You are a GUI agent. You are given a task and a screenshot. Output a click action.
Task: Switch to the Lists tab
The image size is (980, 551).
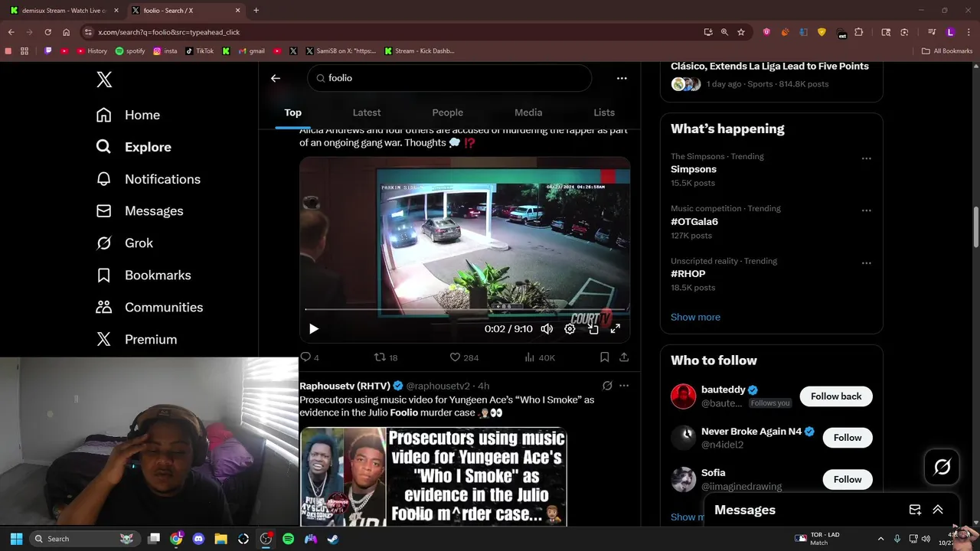[604, 112]
